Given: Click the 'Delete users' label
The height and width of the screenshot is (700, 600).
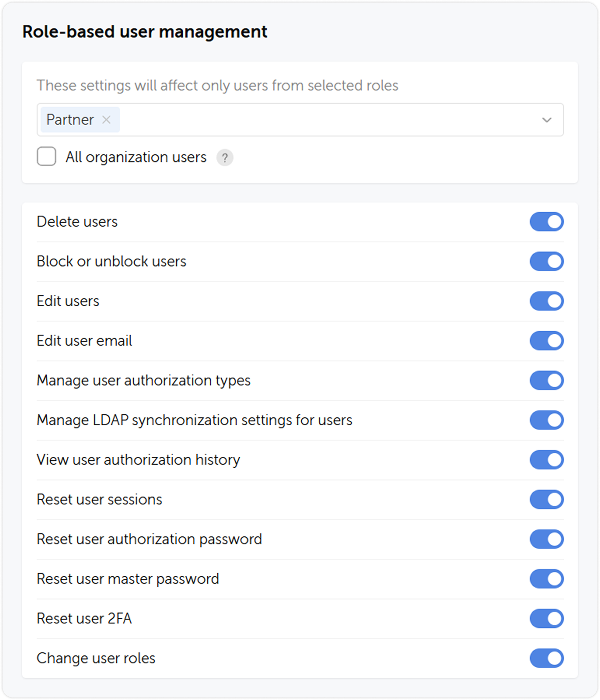Looking at the screenshot, I should (x=77, y=222).
